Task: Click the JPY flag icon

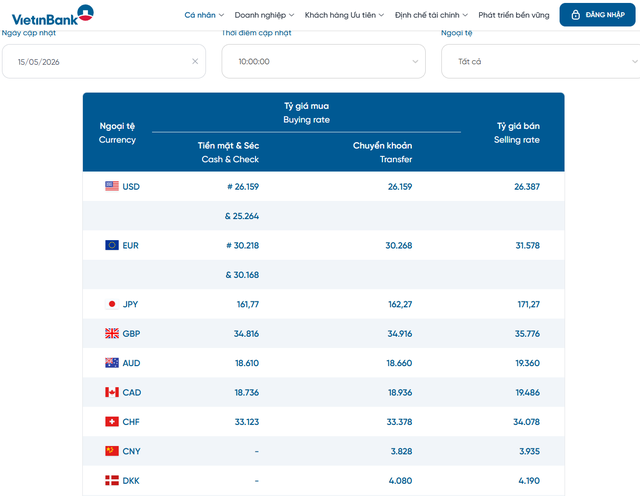Action: [112, 304]
